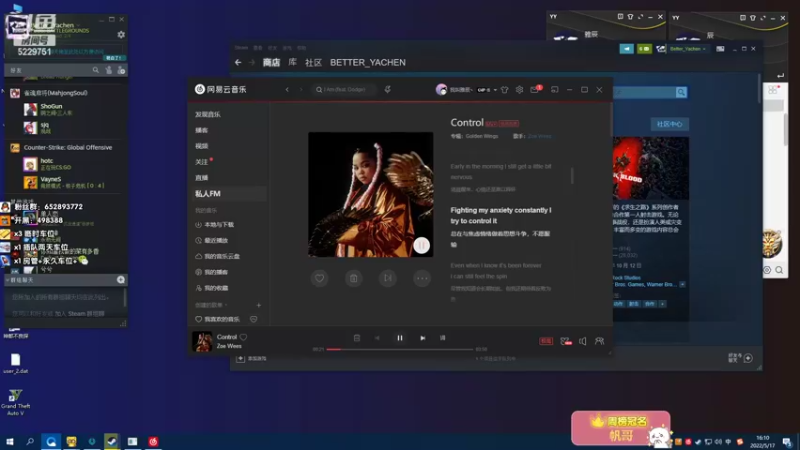Toggle the red sound quality badge
800x450 pixels.
pos(546,341)
